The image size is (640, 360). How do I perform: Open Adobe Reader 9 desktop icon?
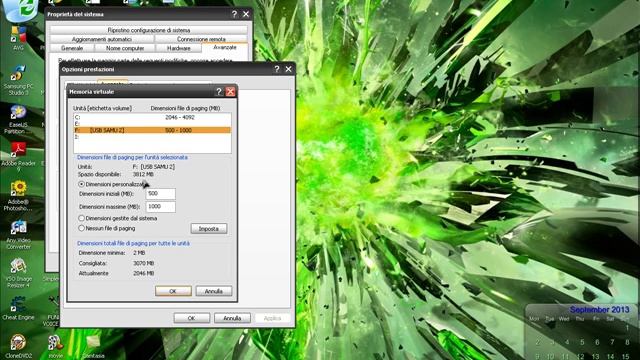pyautogui.click(x=18, y=157)
